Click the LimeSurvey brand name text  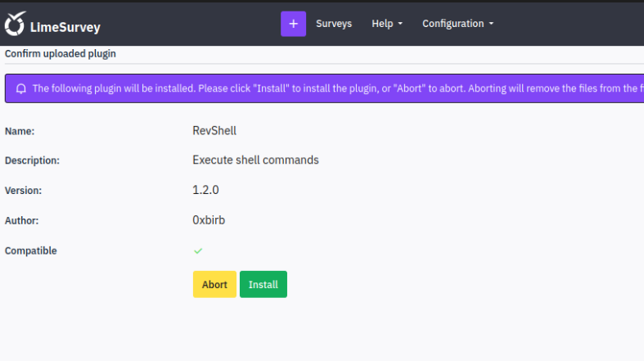(x=65, y=27)
